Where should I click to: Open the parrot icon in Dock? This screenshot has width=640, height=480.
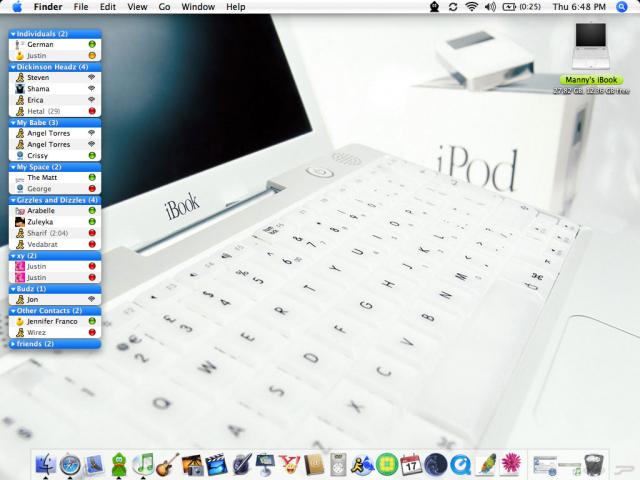[x=486, y=464]
